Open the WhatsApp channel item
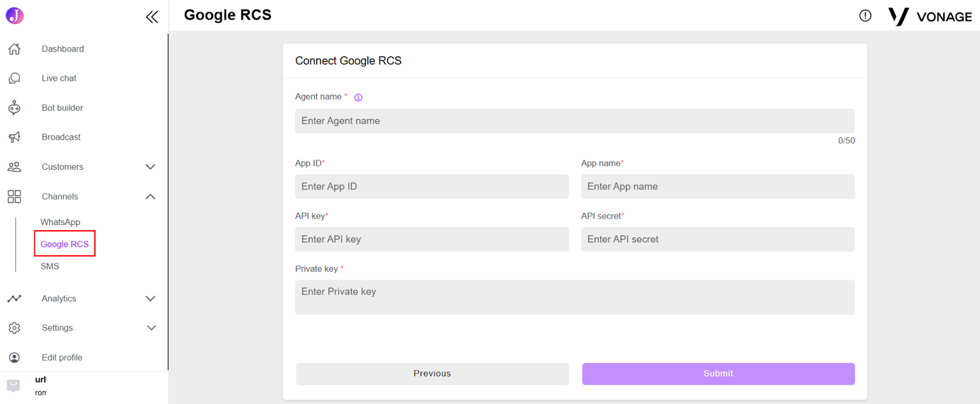The image size is (980, 404). pyautogui.click(x=60, y=222)
